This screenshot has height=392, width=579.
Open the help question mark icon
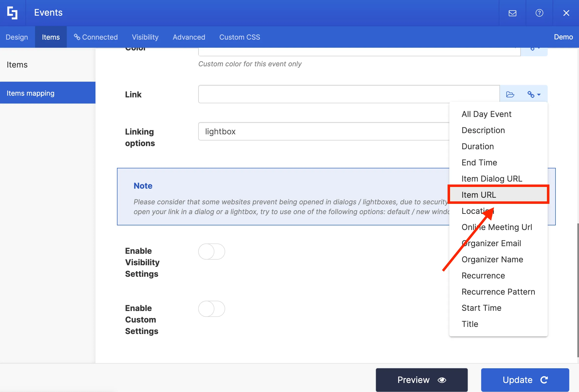(539, 13)
